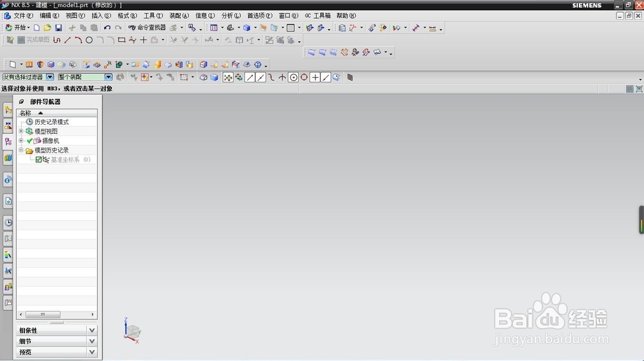Select the sketch Point plus tool
Image resolution: width=644 pixels, height=361 pixels.
pyautogui.click(x=144, y=40)
